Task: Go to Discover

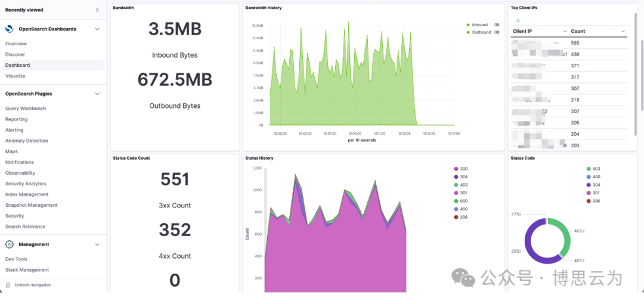Action: tap(15, 54)
